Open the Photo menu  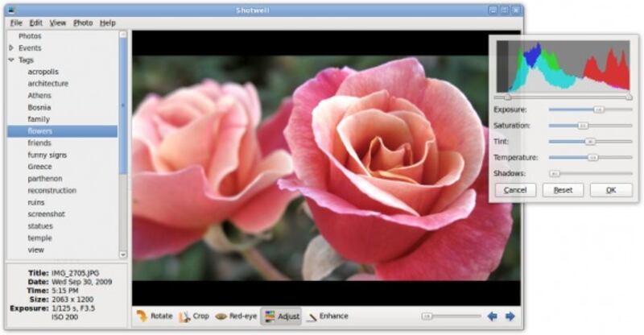click(83, 23)
